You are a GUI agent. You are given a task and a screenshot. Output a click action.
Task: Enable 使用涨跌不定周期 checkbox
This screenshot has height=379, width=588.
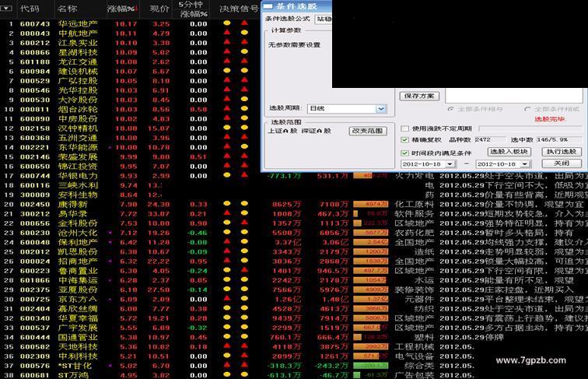point(404,128)
